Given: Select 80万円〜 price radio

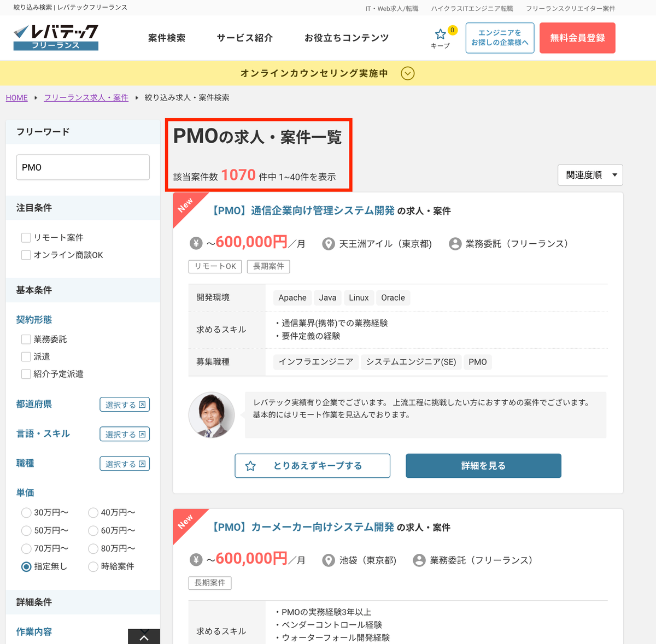Looking at the screenshot, I should pos(93,548).
